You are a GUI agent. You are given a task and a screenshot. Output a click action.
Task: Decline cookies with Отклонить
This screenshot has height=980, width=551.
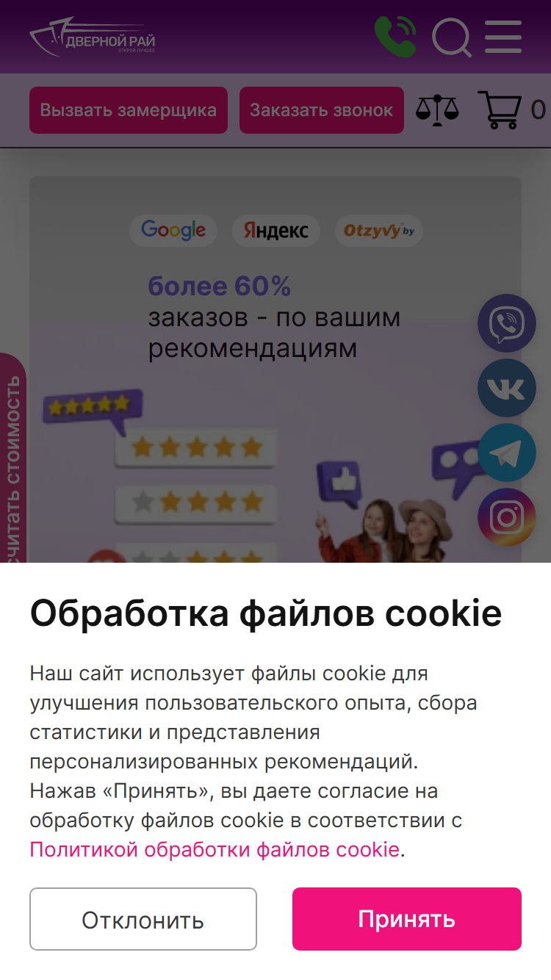pyautogui.click(x=143, y=919)
